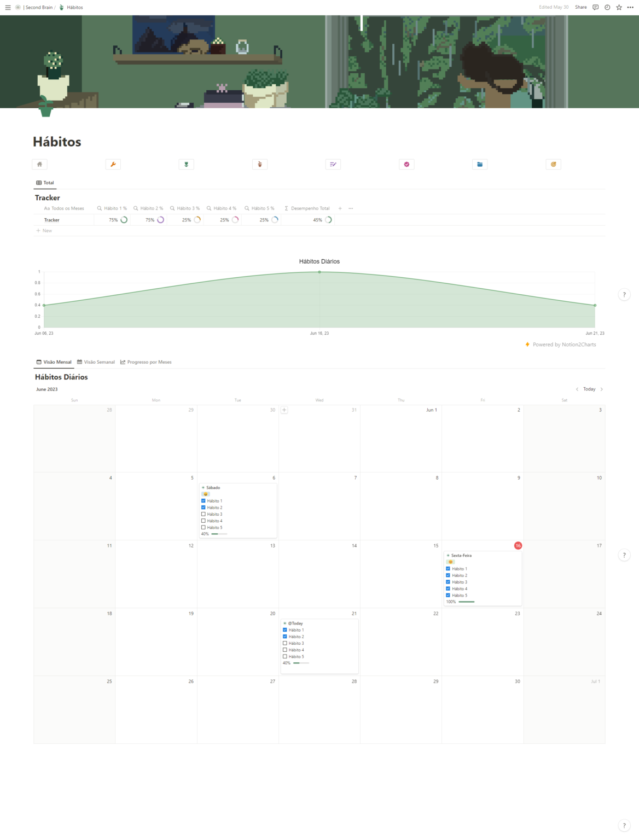Go to previous month in calendar
Viewport: 639px width, 840px height.
[577, 389]
